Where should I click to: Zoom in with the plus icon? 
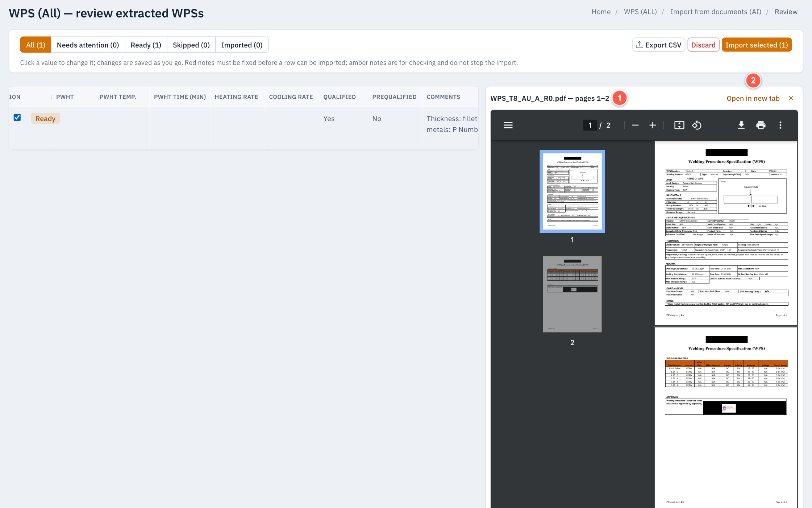[x=653, y=125]
